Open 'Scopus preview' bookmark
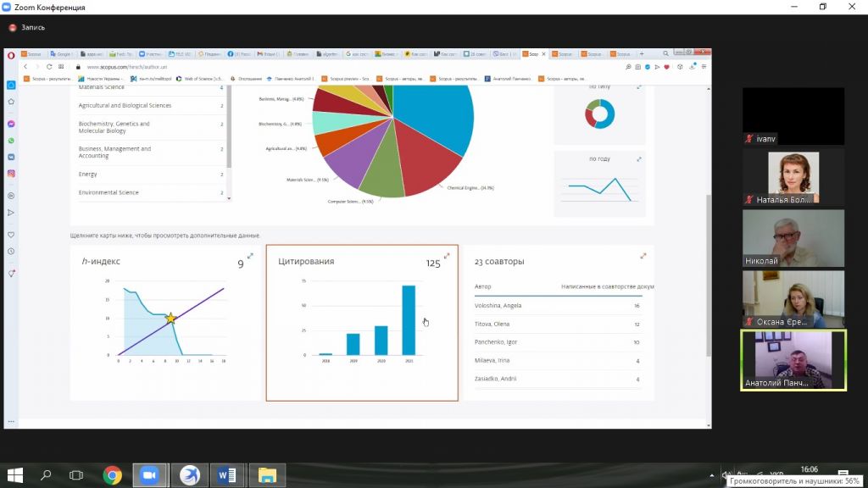The width and height of the screenshot is (868, 488). click(x=346, y=79)
